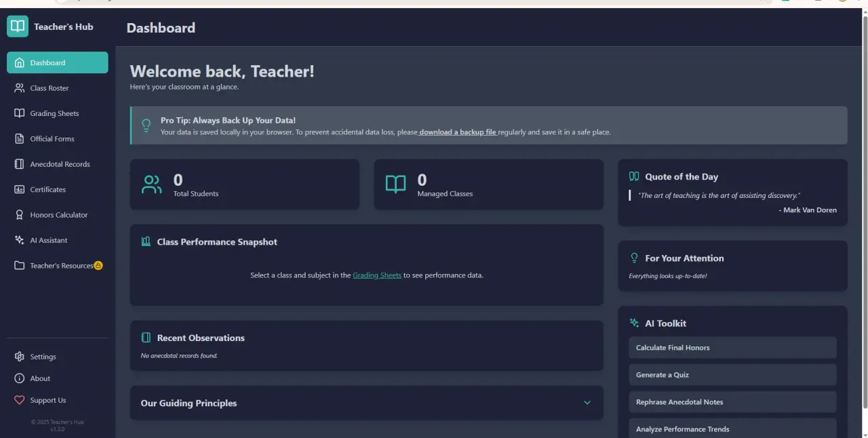Open the About menu item
Viewport: 868px width, 438px height.
[x=58, y=378]
